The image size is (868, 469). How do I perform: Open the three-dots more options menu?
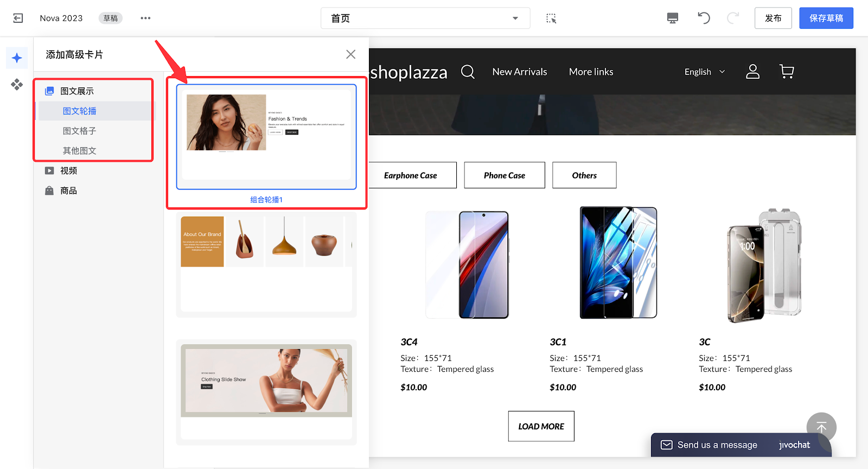tap(145, 18)
